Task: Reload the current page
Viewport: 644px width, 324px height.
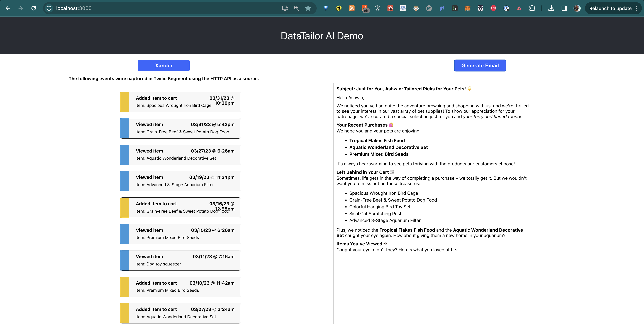Action: pos(33,8)
